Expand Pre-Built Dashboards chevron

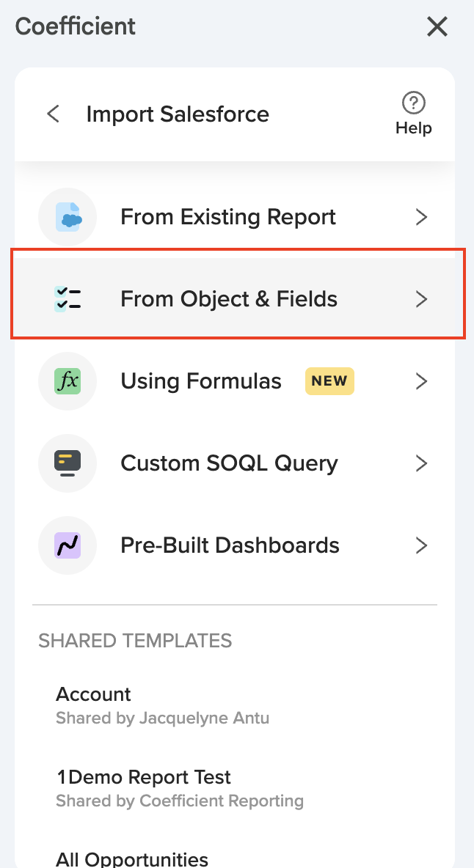pos(421,545)
